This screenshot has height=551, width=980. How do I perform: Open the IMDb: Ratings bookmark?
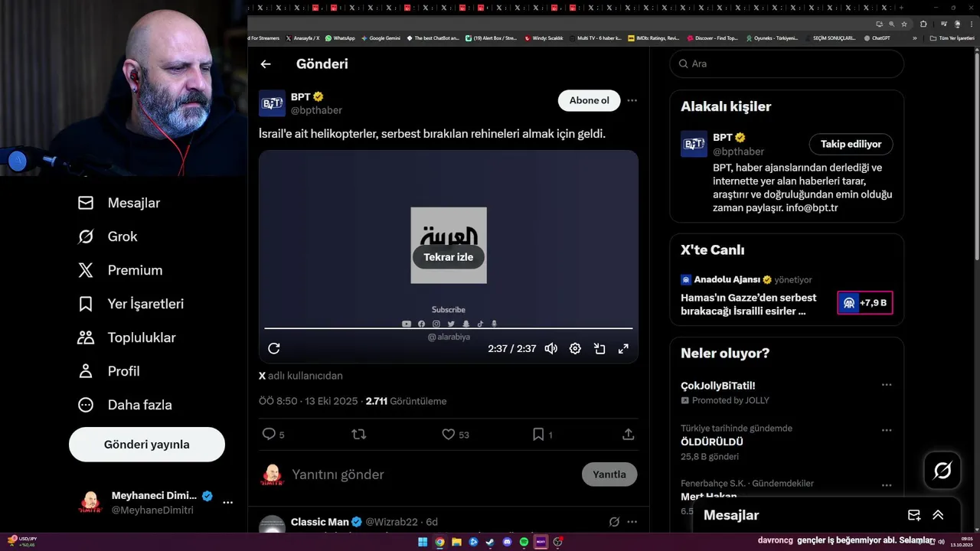point(653,37)
